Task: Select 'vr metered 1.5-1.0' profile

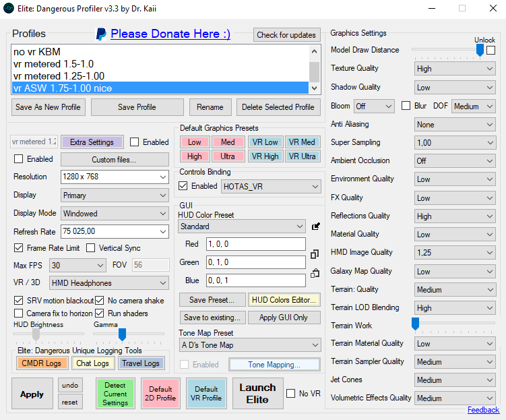Action: [x=160, y=64]
